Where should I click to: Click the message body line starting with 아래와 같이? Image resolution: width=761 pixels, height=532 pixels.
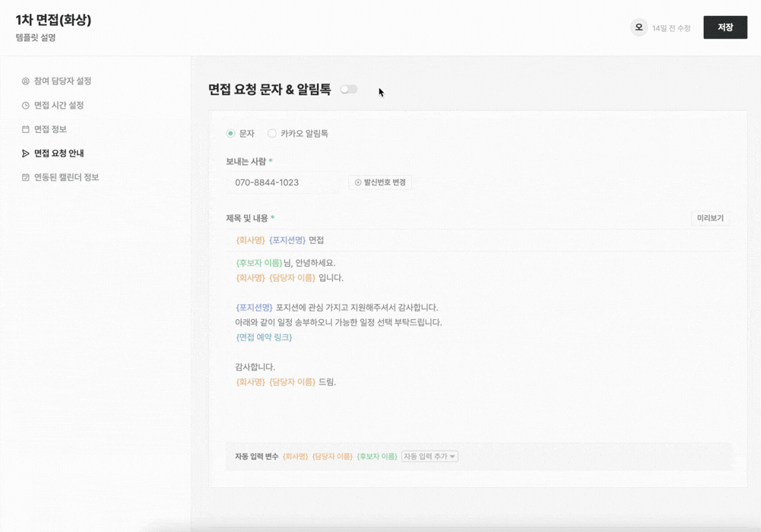tap(338, 322)
